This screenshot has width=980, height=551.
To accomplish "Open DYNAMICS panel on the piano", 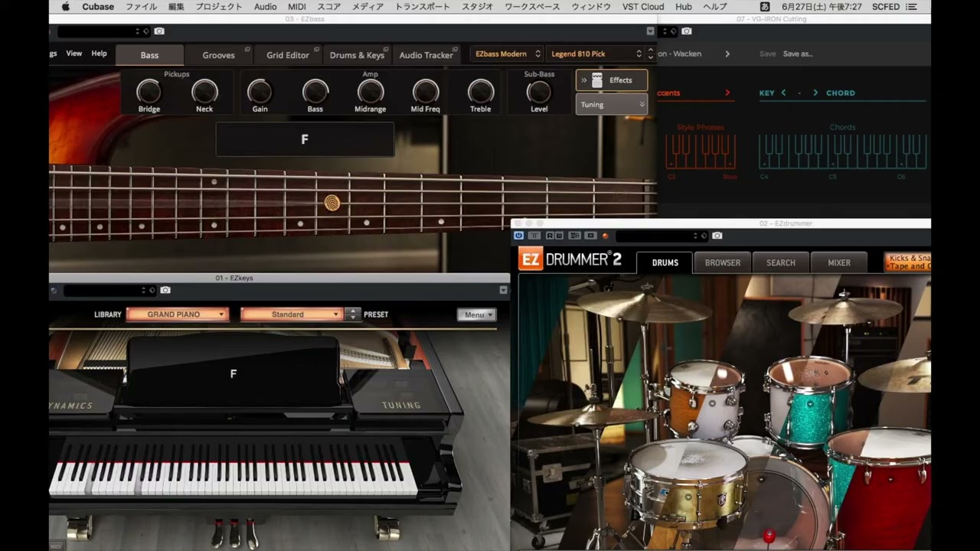I will tap(71, 406).
